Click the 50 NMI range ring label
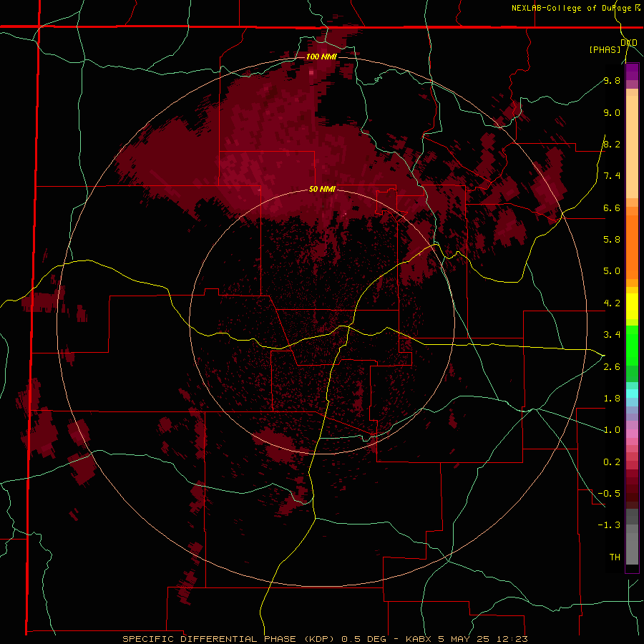 322,189
